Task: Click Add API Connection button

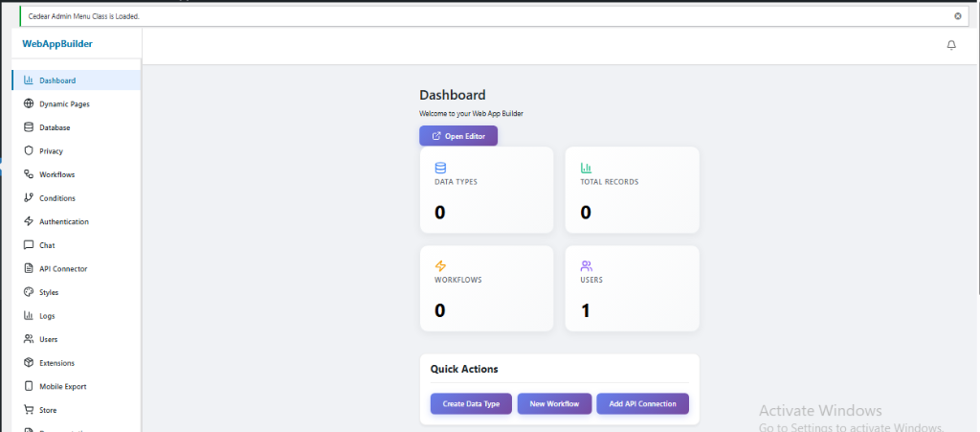Action: pos(642,404)
